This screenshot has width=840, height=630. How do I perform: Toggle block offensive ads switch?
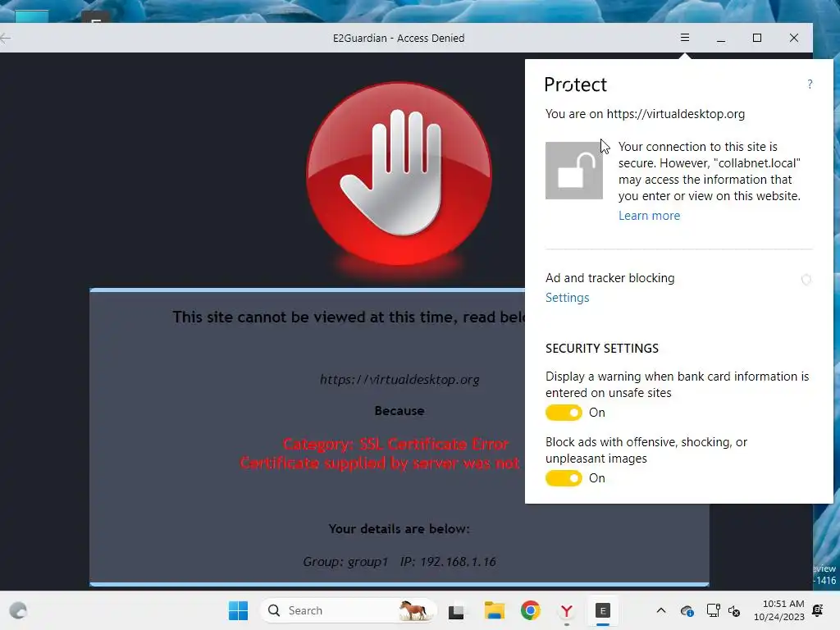tap(564, 478)
